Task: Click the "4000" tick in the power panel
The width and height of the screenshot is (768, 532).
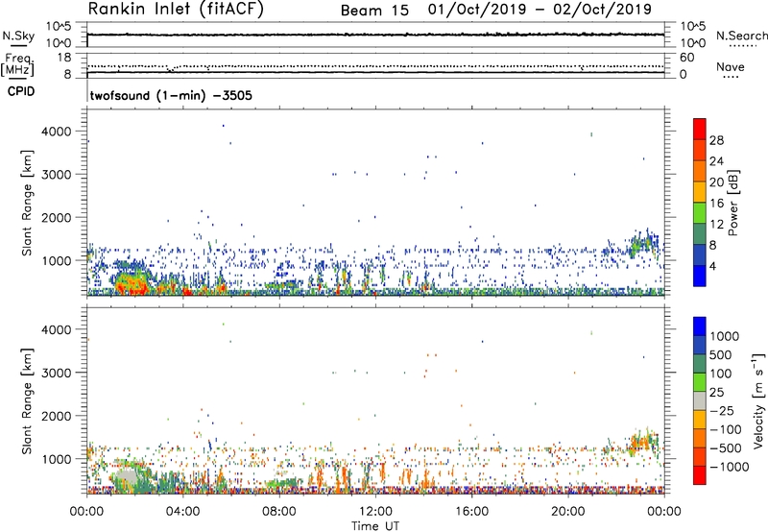Action: tap(57, 132)
